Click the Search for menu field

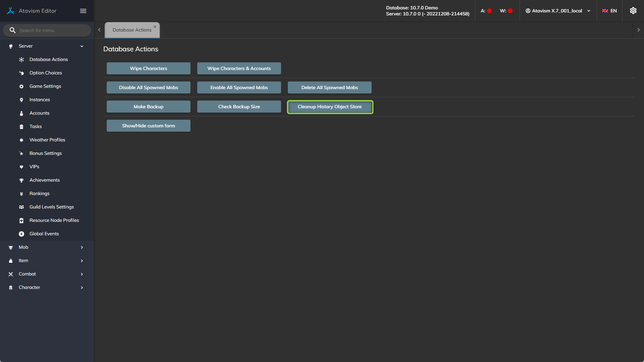50,31
